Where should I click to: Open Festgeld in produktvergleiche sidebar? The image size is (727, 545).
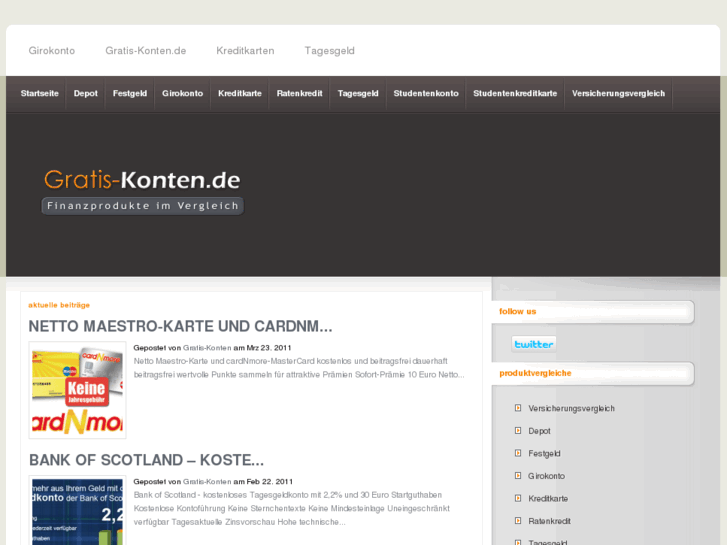544,454
